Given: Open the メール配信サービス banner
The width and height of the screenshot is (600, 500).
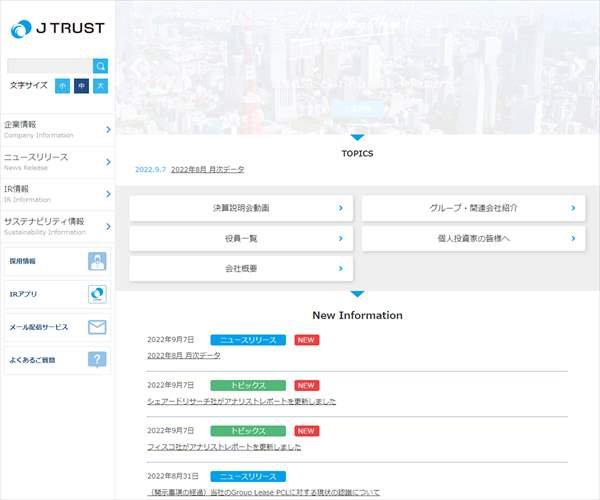Looking at the screenshot, I should click(57, 327).
